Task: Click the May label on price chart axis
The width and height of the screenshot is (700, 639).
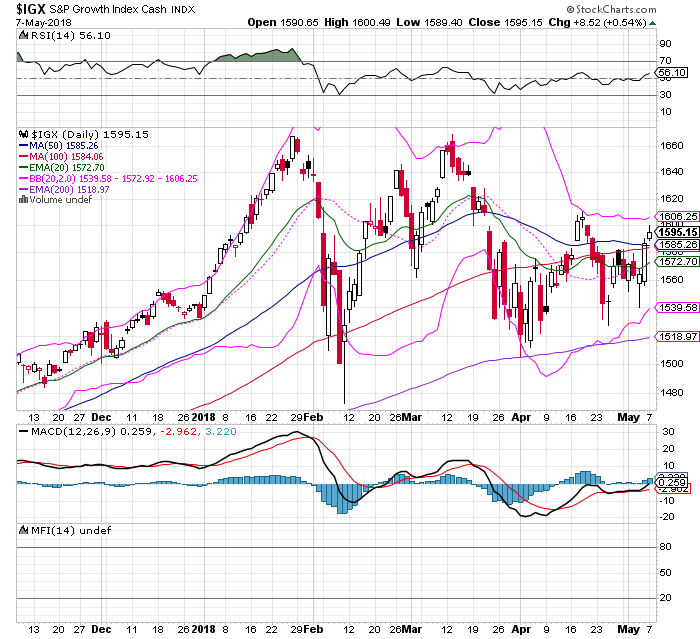Action: [x=629, y=418]
